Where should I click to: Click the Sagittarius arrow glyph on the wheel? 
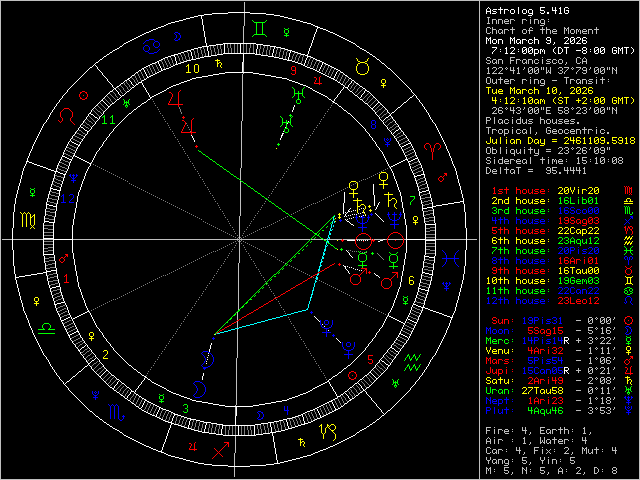[x=220, y=450]
